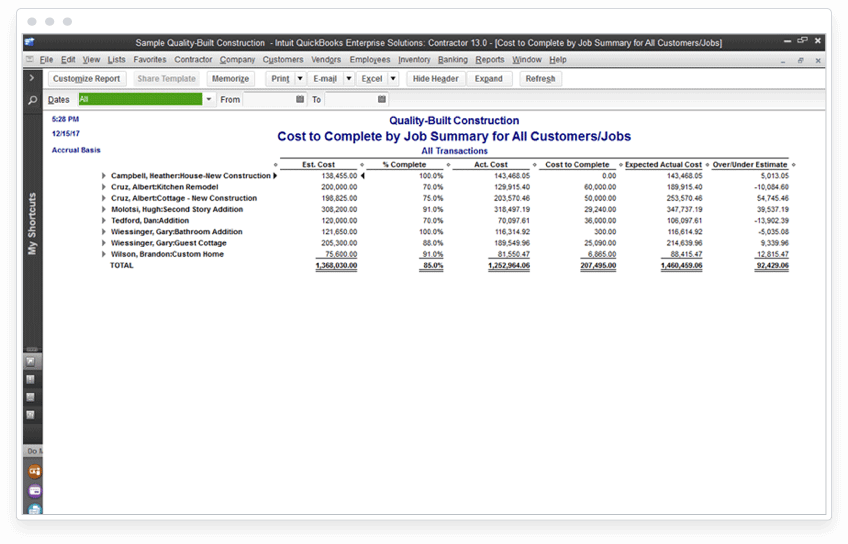848x544 pixels.
Task: Open the E-mail button dropdown arrow
Action: click(349, 78)
